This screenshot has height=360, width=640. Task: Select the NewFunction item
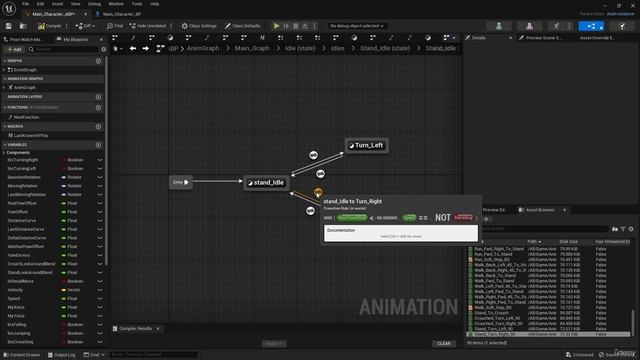26,117
